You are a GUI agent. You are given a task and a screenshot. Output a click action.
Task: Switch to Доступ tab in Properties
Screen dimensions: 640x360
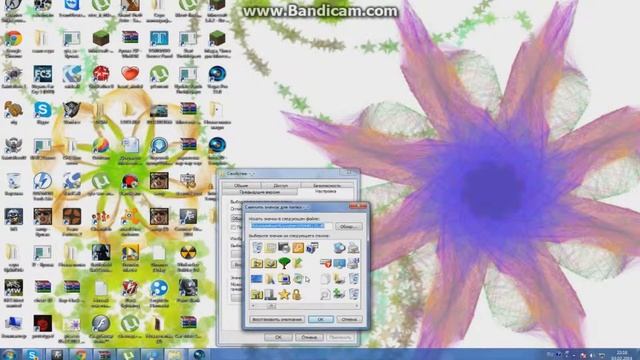click(x=280, y=185)
